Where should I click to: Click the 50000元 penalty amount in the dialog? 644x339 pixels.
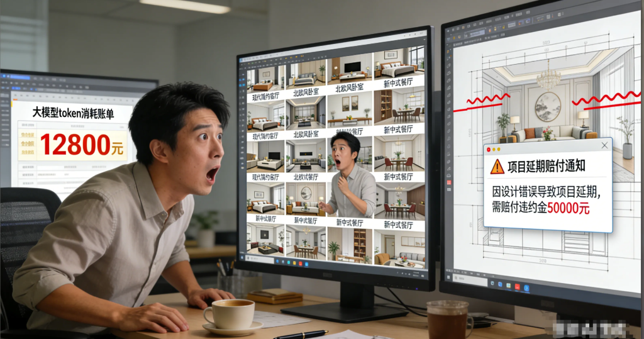coord(569,208)
